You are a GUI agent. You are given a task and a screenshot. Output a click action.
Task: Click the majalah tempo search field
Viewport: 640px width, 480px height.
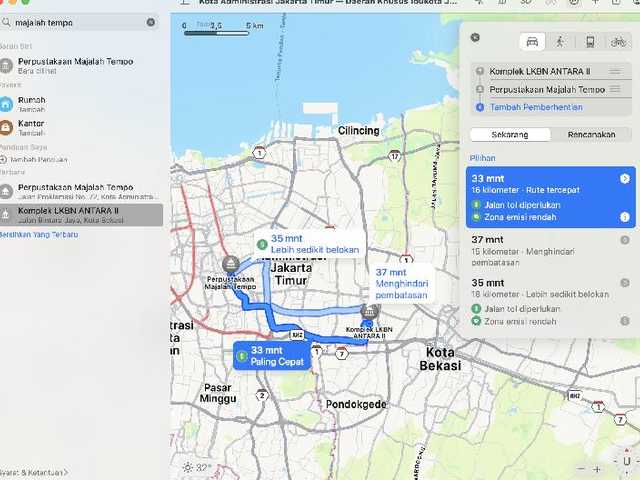(78, 21)
